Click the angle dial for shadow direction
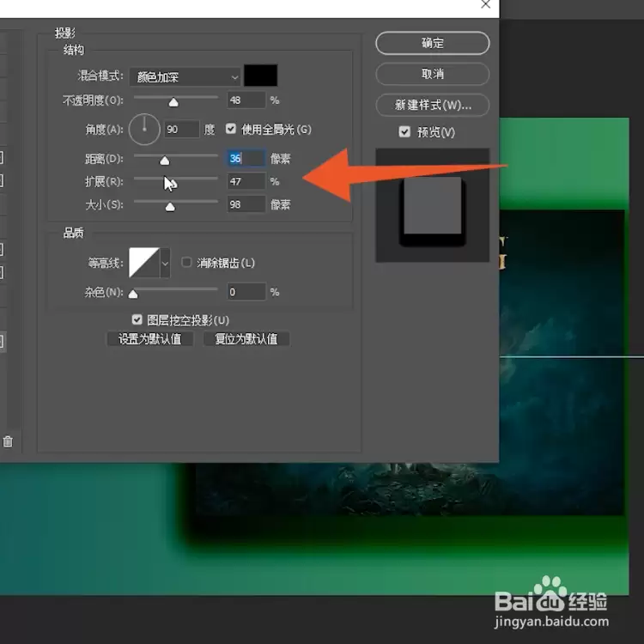The image size is (644, 644). 144,130
